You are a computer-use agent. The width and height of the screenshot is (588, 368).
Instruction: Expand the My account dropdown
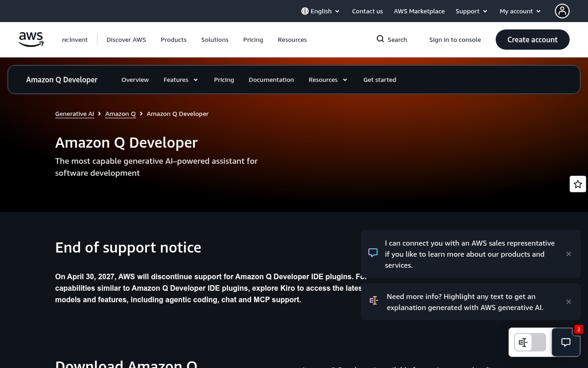tap(520, 11)
